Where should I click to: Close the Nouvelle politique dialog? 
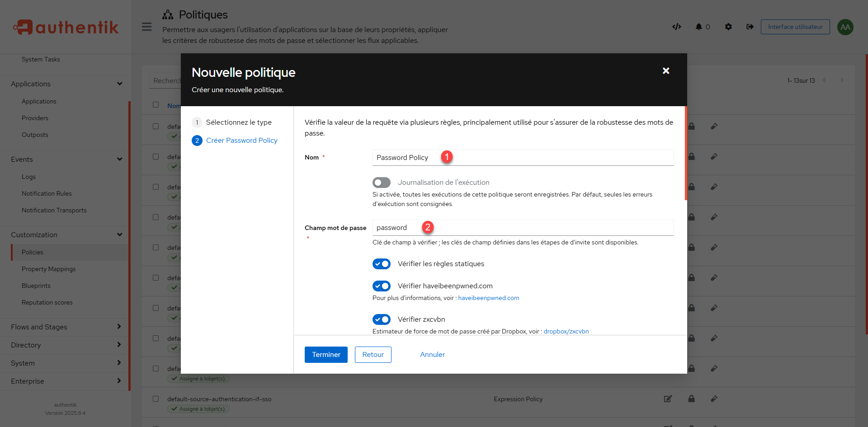(666, 71)
